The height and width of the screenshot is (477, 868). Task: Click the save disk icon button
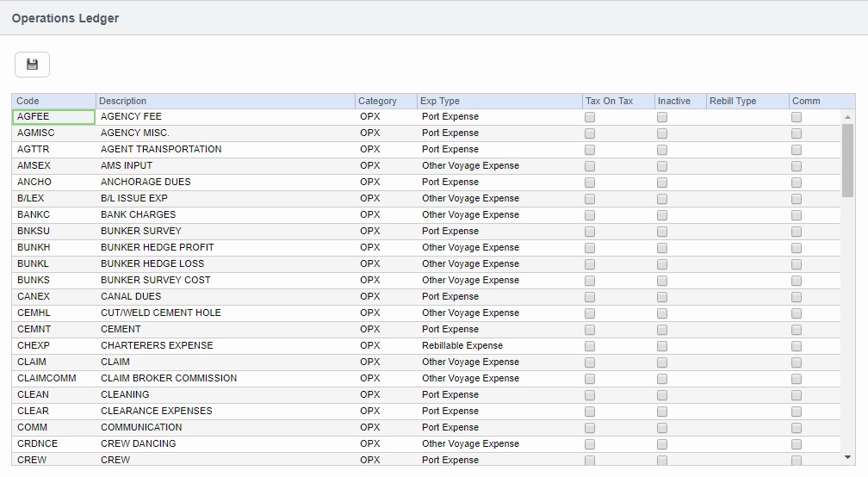(x=32, y=65)
